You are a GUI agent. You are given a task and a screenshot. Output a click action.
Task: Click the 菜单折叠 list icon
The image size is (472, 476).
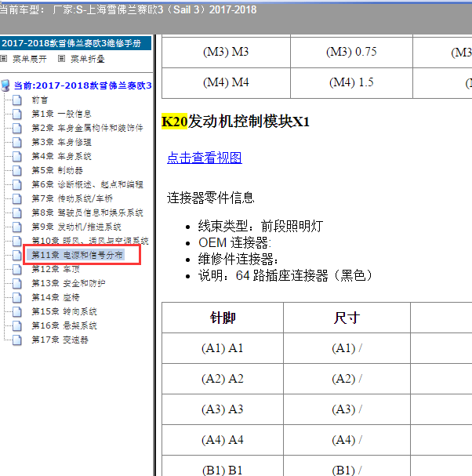tap(61, 59)
